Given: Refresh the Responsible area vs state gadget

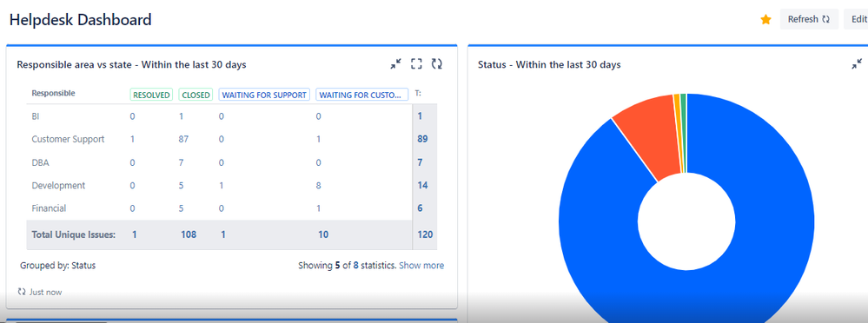Looking at the screenshot, I should (437, 64).
